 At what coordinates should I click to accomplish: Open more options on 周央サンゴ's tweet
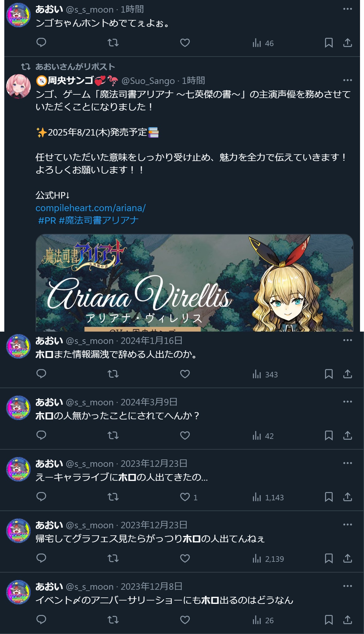347,80
